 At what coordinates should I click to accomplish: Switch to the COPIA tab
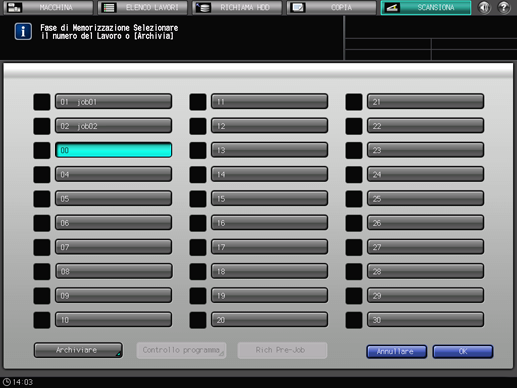click(332, 7)
